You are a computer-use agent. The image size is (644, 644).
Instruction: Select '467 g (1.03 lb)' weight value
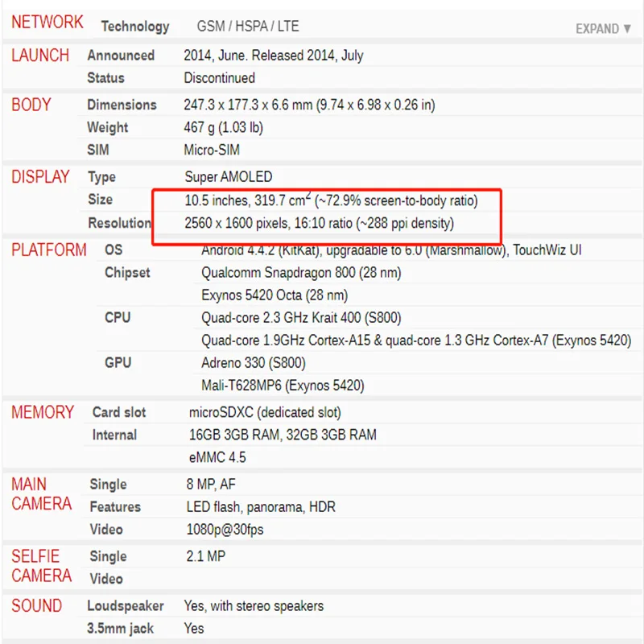pyautogui.click(x=223, y=128)
